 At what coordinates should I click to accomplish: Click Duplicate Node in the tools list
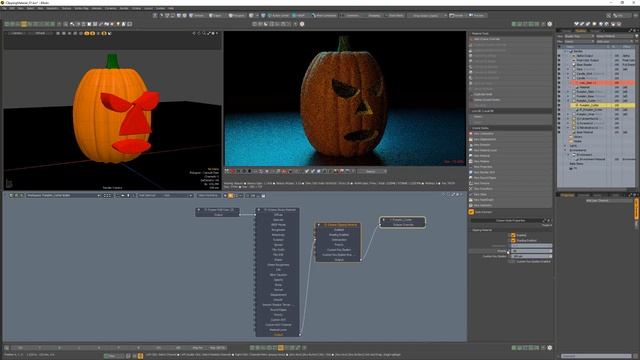[x=510, y=94]
